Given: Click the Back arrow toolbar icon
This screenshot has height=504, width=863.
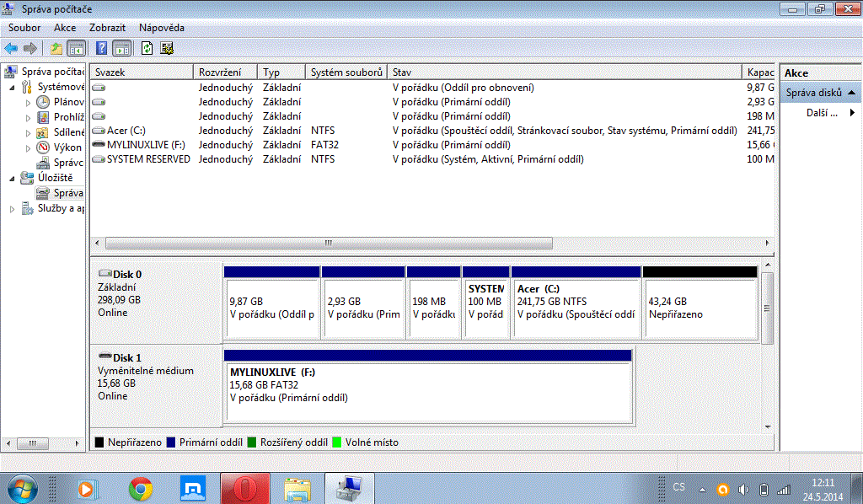Looking at the screenshot, I should (x=11, y=48).
